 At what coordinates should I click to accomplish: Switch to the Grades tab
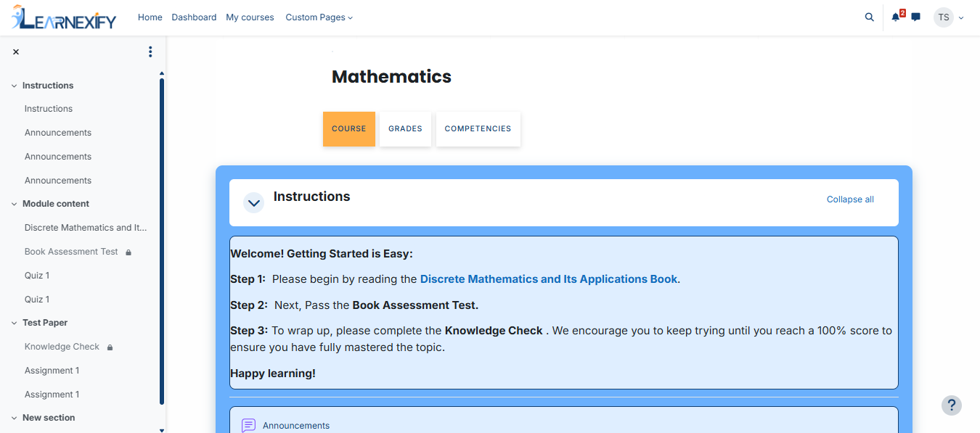point(405,129)
